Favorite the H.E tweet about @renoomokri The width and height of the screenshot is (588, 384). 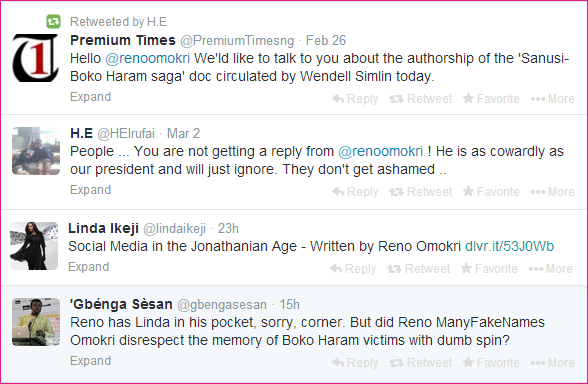[491, 192]
